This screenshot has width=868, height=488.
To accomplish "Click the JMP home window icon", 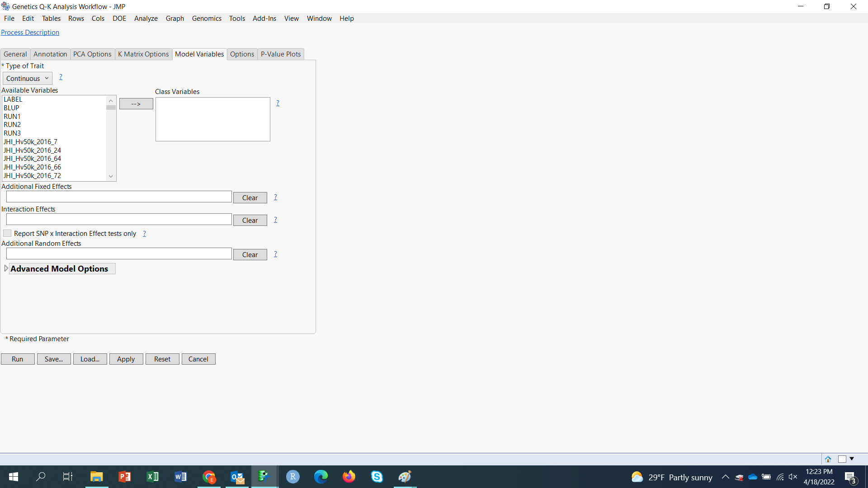I will coord(828,459).
